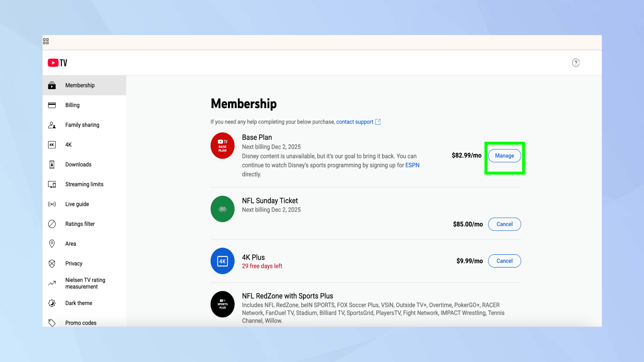
Task: Open the help question mark icon
Action: pyautogui.click(x=576, y=63)
